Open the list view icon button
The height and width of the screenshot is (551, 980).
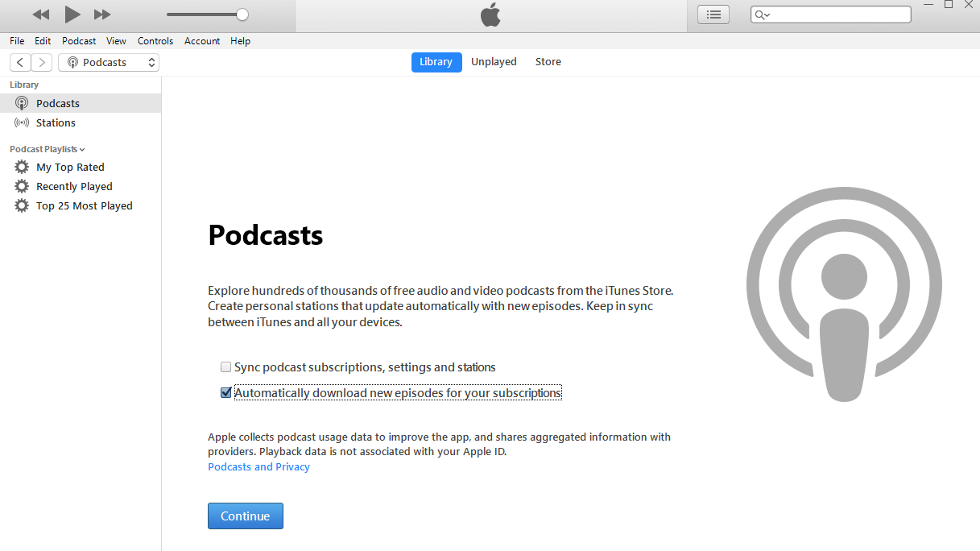tap(713, 14)
